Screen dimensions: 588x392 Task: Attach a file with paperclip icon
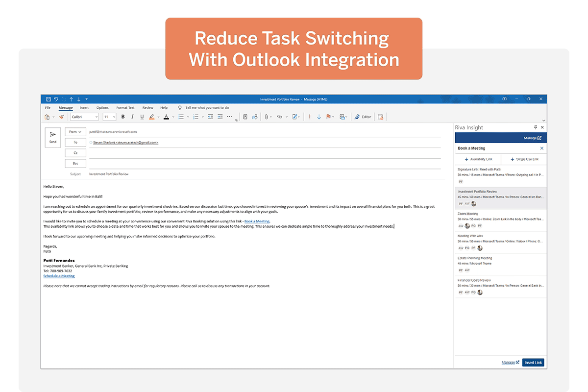click(x=267, y=117)
